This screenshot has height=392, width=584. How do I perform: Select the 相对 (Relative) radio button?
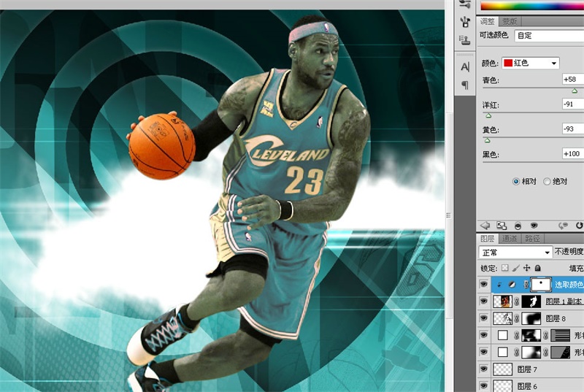pos(516,181)
